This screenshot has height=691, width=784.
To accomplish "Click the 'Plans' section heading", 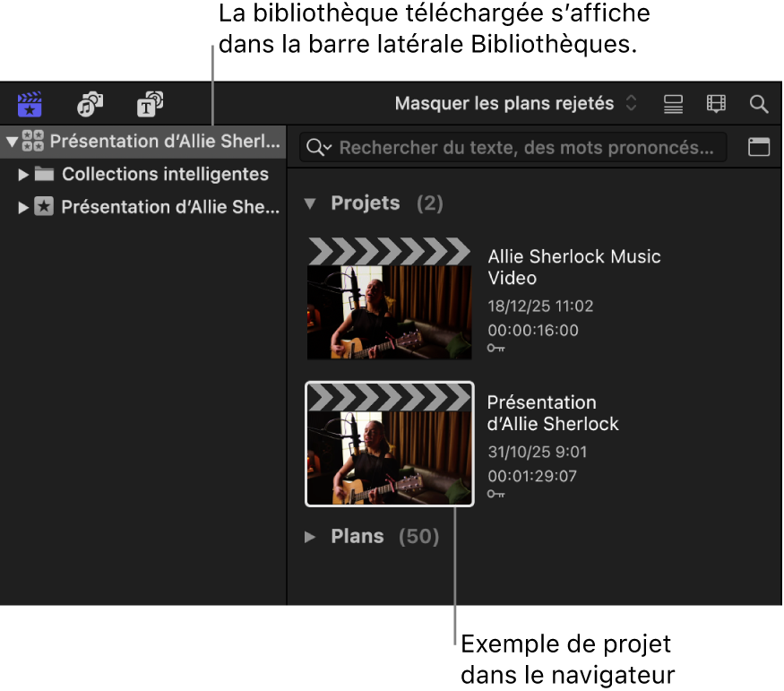I will tap(357, 537).
